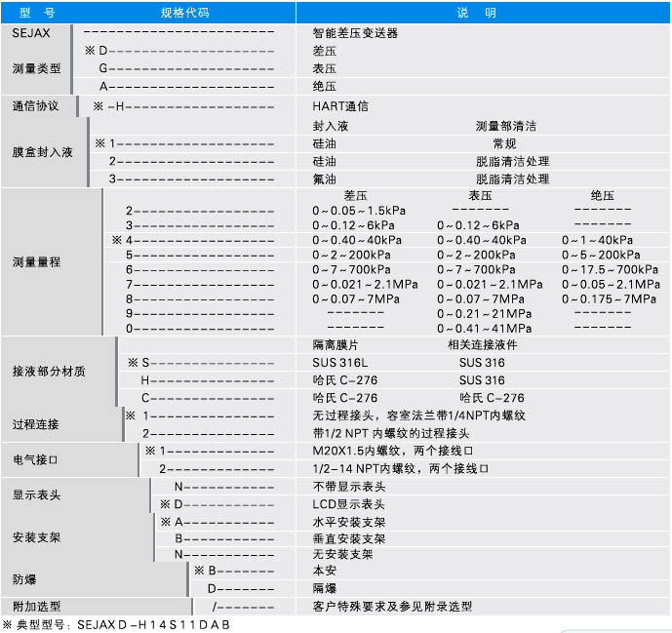This screenshot has height=633, width=672.
Task: Select the SEJAX model cell
Action: (x=30, y=33)
